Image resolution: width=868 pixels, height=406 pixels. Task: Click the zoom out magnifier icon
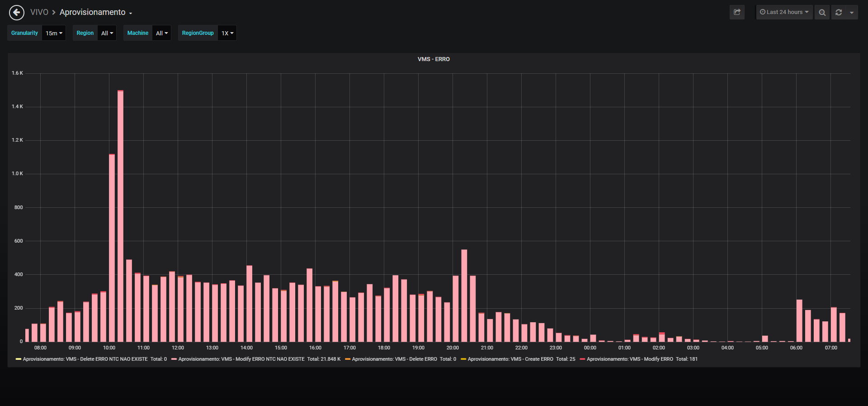[x=822, y=12]
